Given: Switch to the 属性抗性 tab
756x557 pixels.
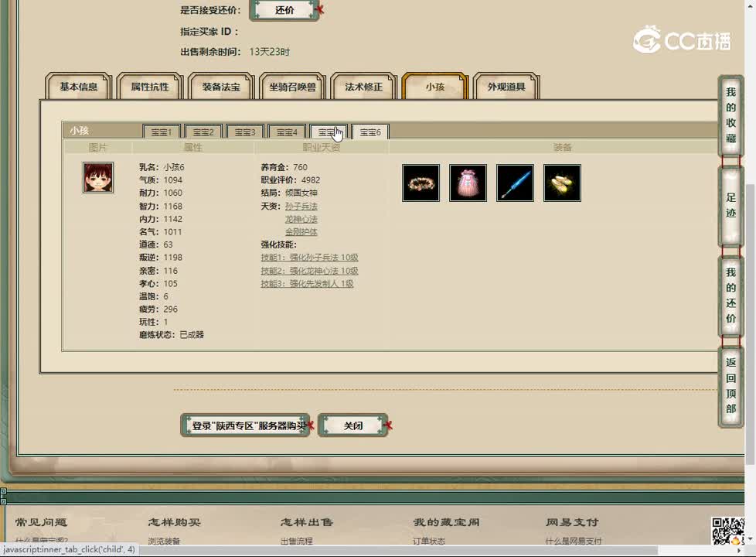Looking at the screenshot, I should click(x=149, y=87).
